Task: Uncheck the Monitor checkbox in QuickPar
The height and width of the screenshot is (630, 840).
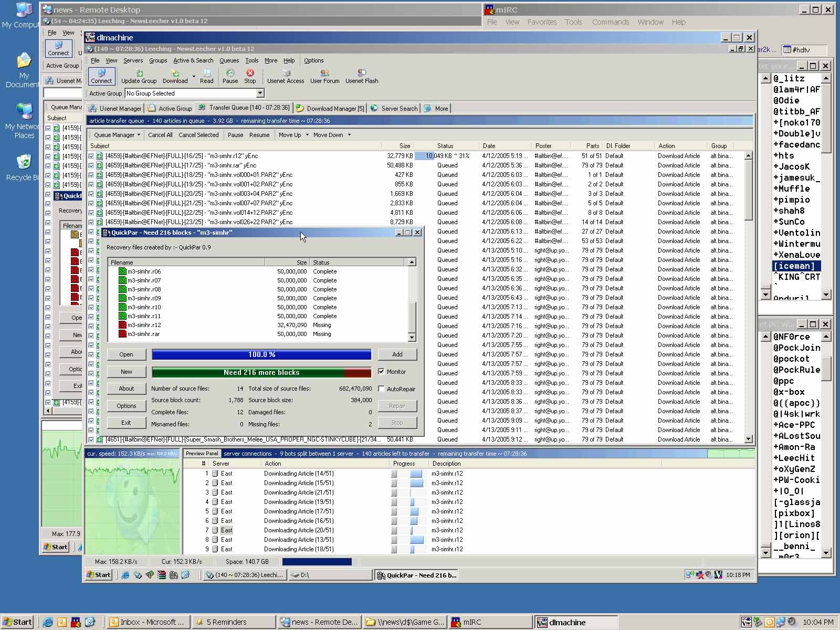Action: click(x=382, y=372)
